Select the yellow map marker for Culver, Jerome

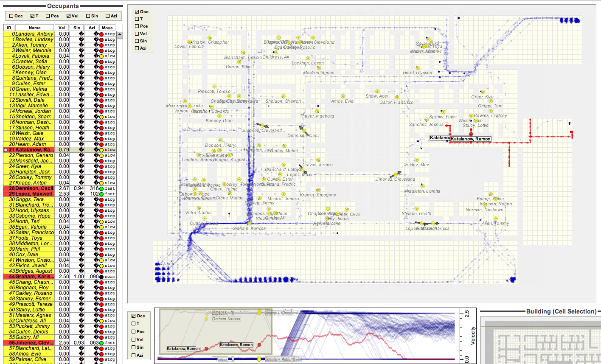click(318, 160)
